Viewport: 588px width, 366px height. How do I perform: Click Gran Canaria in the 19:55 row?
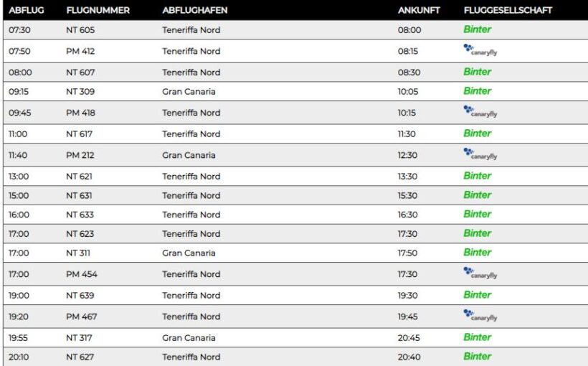click(x=189, y=337)
